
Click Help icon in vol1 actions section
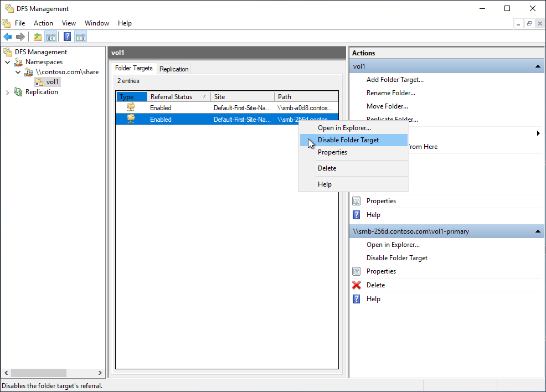coord(357,215)
